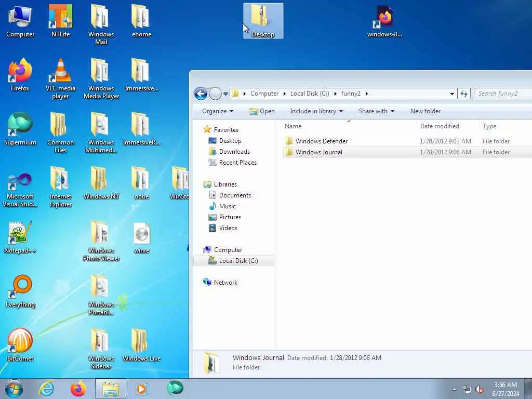Show hidden tray icons arrow
The height and width of the screenshot is (399, 532).
pyautogui.click(x=454, y=390)
